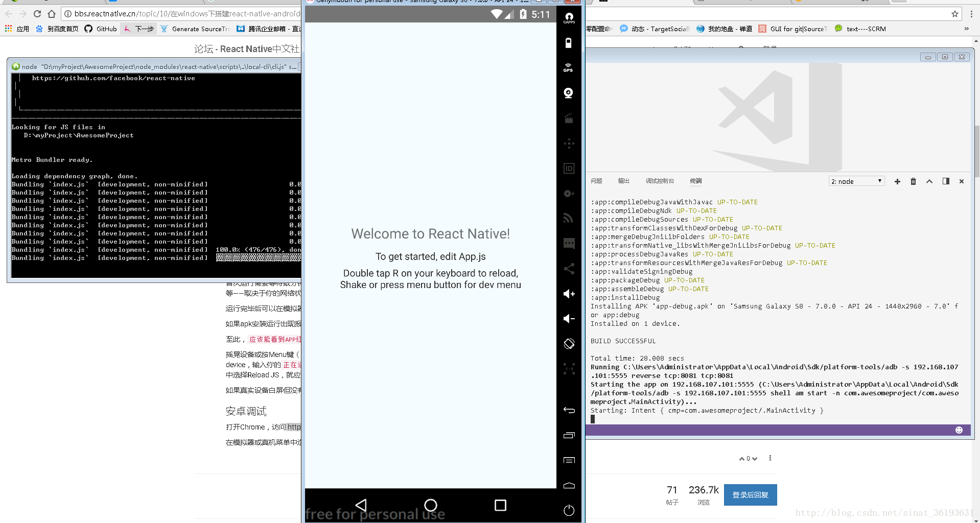The image size is (980, 523).
Task: Reload the Chrome page
Action: pyautogui.click(x=37, y=14)
